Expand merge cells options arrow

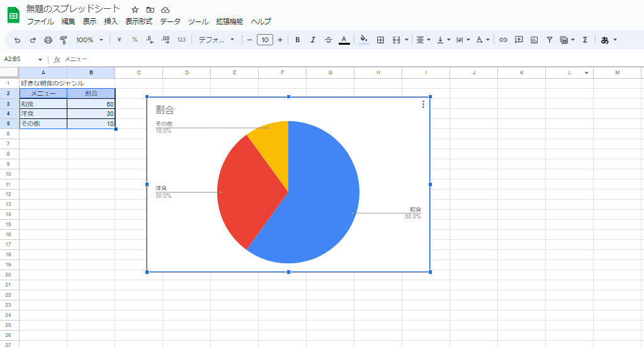point(407,40)
